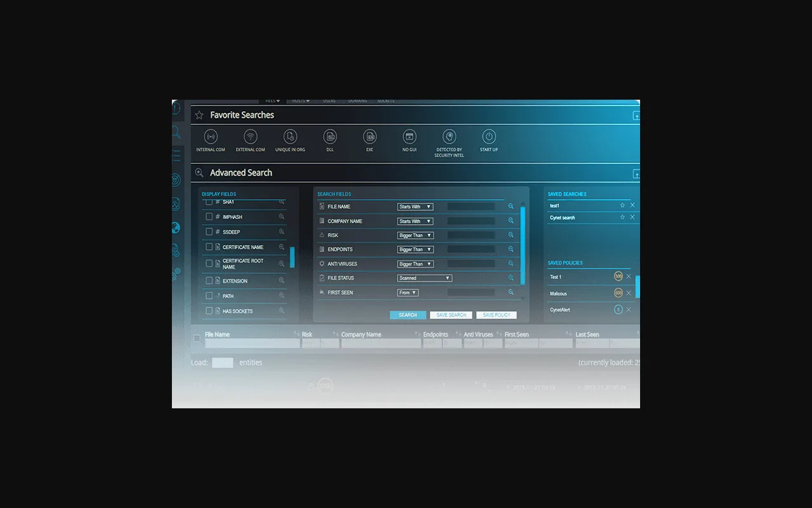The height and width of the screenshot is (508, 812).
Task: Open ANTI VIRUSES Bigger Than dropdown
Action: point(415,264)
